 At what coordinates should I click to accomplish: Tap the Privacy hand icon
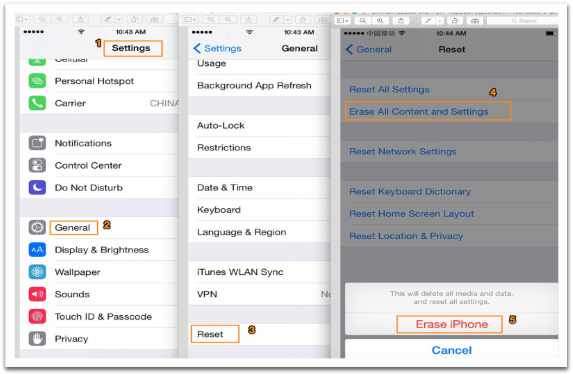pos(37,339)
